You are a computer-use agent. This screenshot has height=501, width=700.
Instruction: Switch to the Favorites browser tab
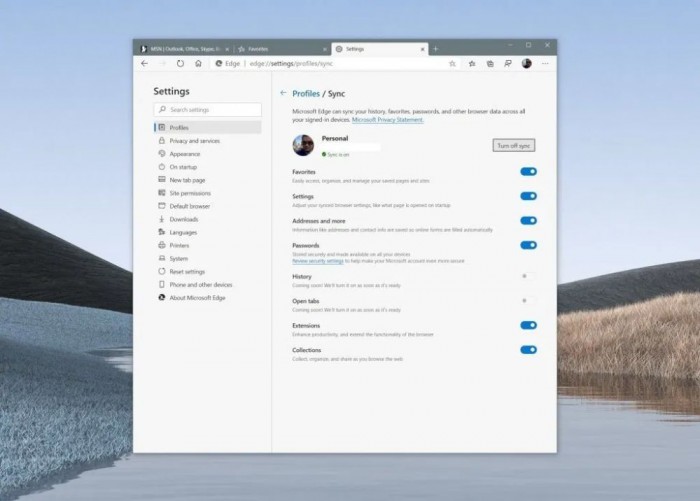[280, 48]
